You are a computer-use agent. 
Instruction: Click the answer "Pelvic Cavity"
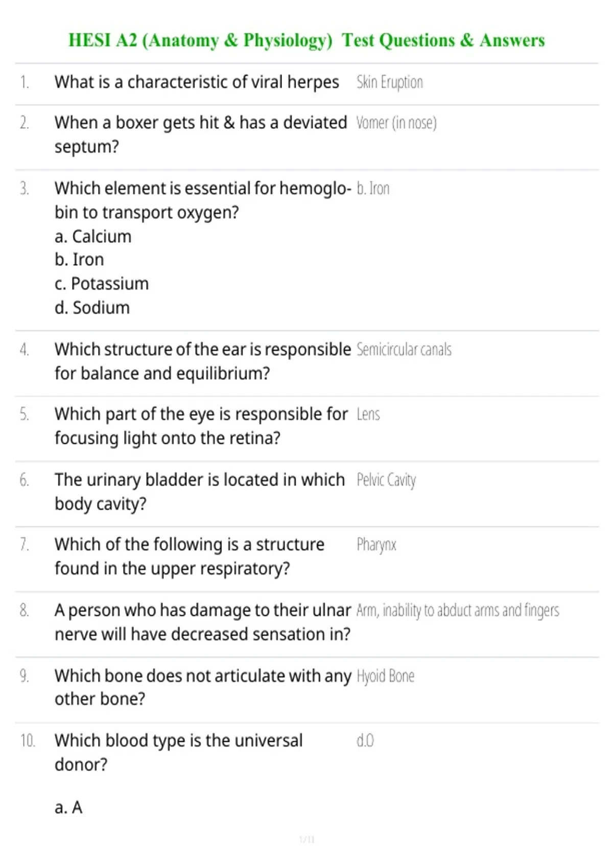[386, 480]
